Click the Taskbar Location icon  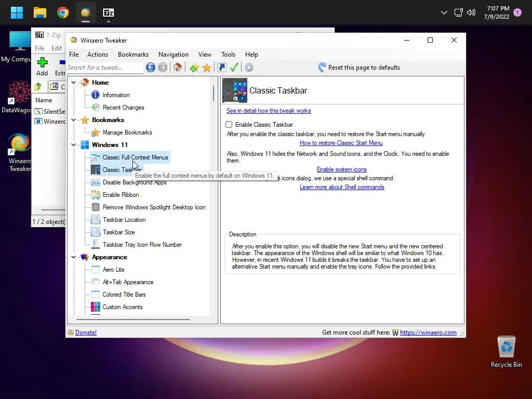(96, 220)
